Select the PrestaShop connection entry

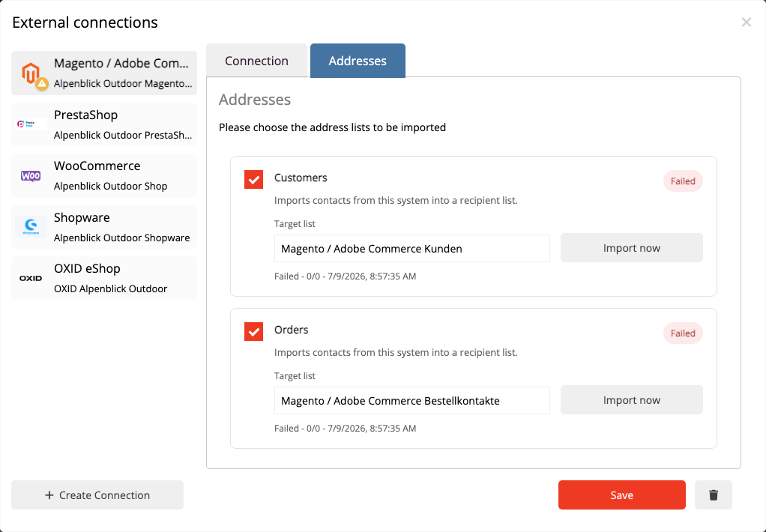[x=104, y=124]
